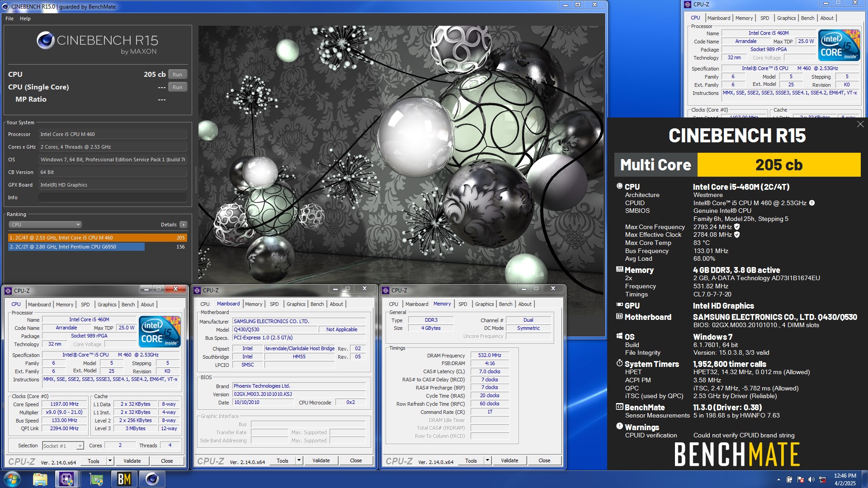The width and height of the screenshot is (868, 488).
Task: Open File Explorer from the taskbar
Action: click(40, 479)
